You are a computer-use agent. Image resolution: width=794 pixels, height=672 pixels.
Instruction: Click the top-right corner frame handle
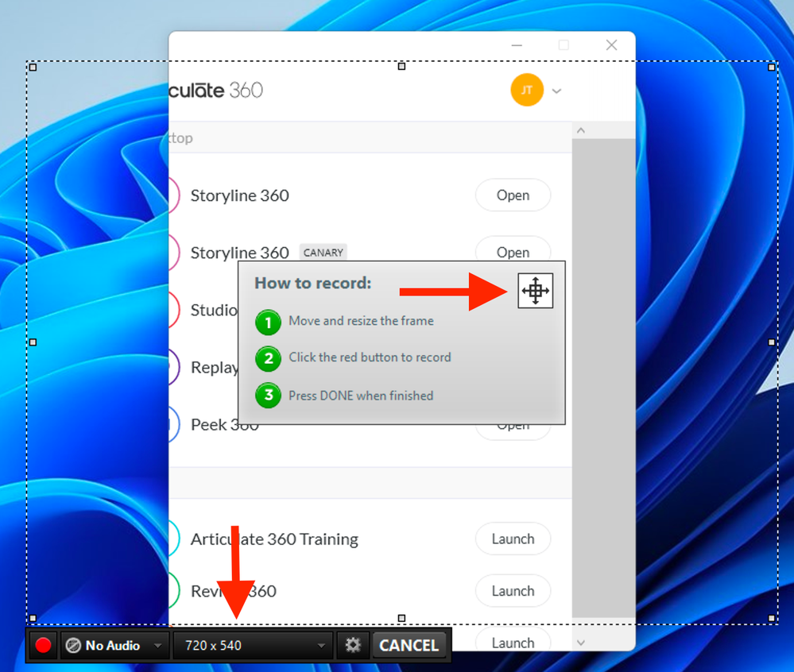click(771, 67)
